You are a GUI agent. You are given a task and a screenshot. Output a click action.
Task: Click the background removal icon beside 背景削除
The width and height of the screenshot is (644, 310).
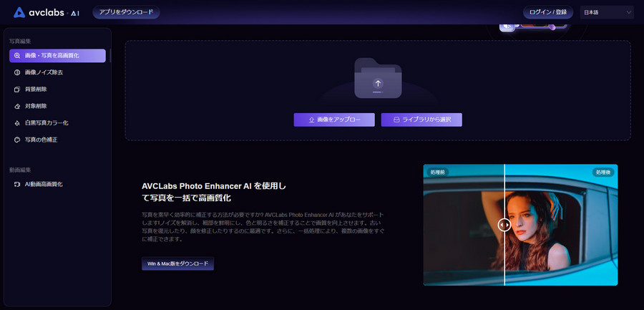point(17,89)
